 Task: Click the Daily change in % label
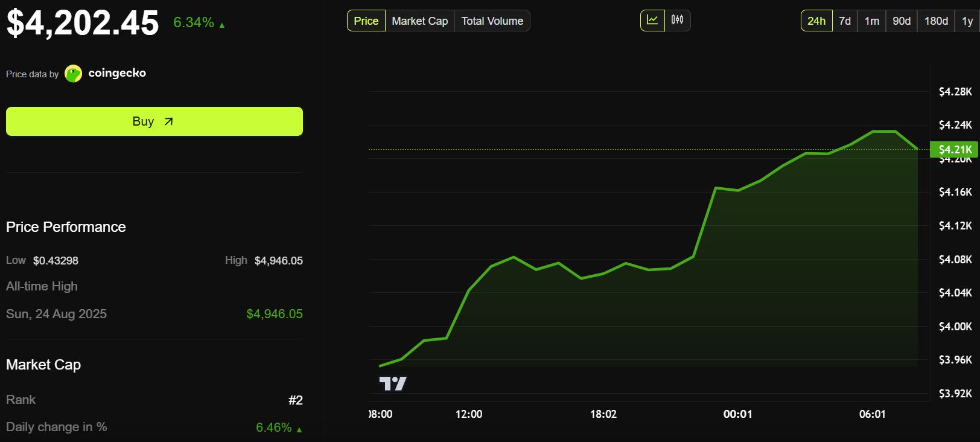(x=57, y=427)
